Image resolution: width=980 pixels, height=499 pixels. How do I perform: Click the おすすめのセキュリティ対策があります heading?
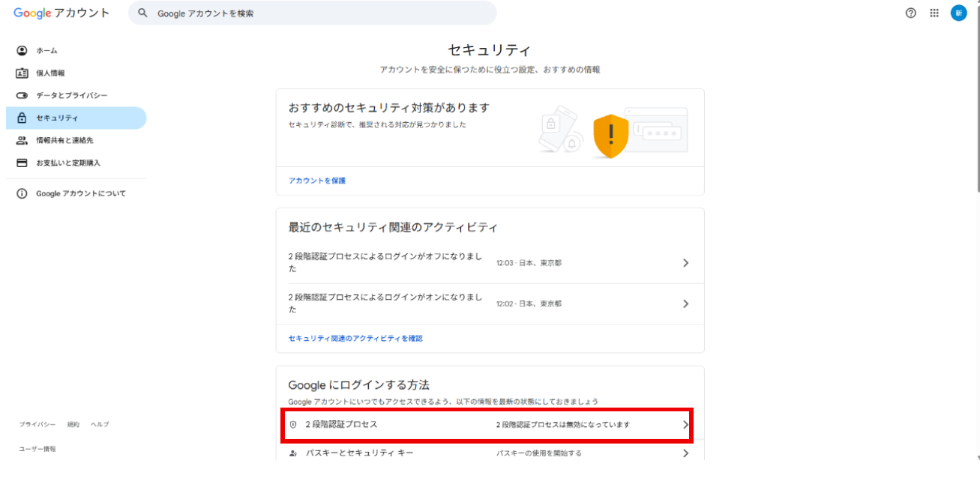[388, 108]
